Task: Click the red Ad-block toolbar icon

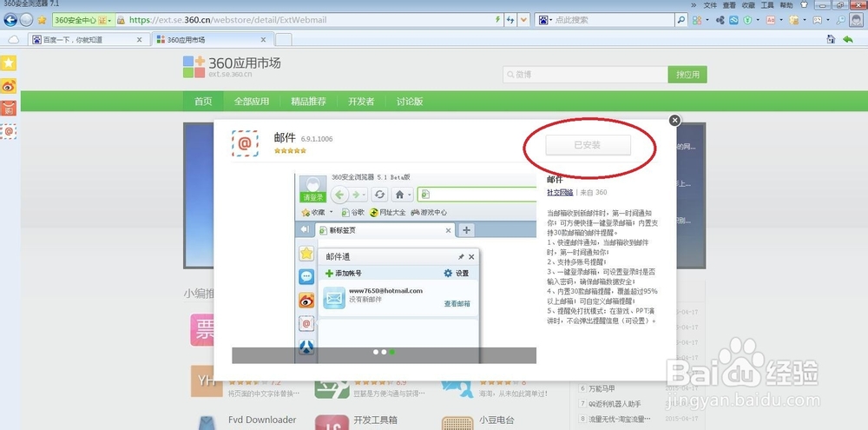Action: pyautogui.click(x=771, y=20)
